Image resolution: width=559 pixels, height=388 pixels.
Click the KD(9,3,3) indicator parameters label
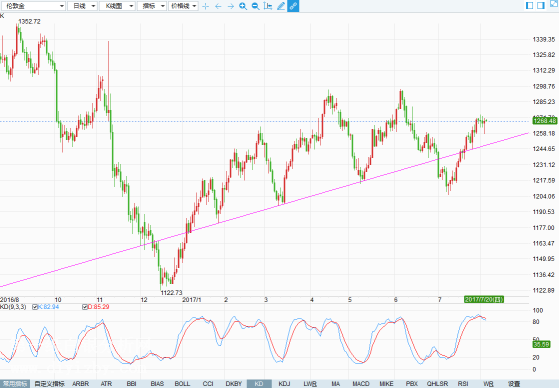point(13,307)
